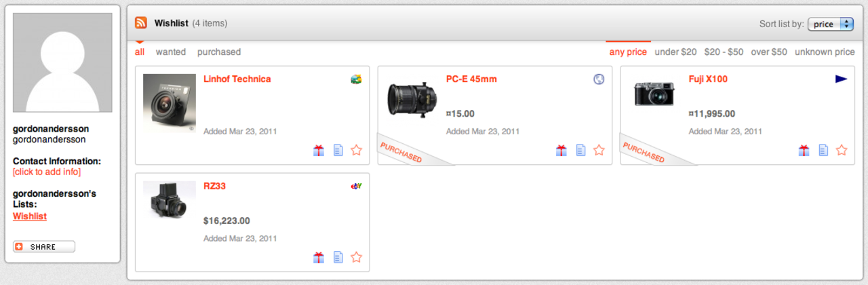This screenshot has height=285, width=868.
Task: Click globe source icon on PC-E 45mm
Action: pyautogui.click(x=599, y=79)
